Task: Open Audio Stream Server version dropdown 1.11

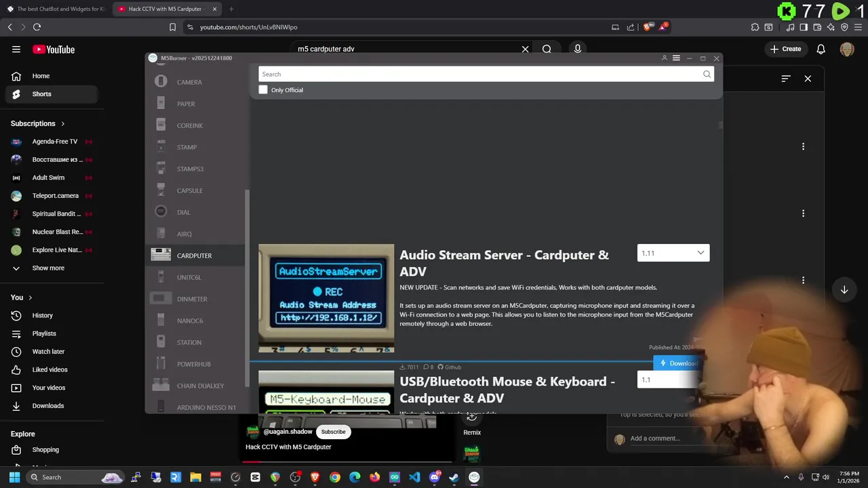Action: (673, 253)
